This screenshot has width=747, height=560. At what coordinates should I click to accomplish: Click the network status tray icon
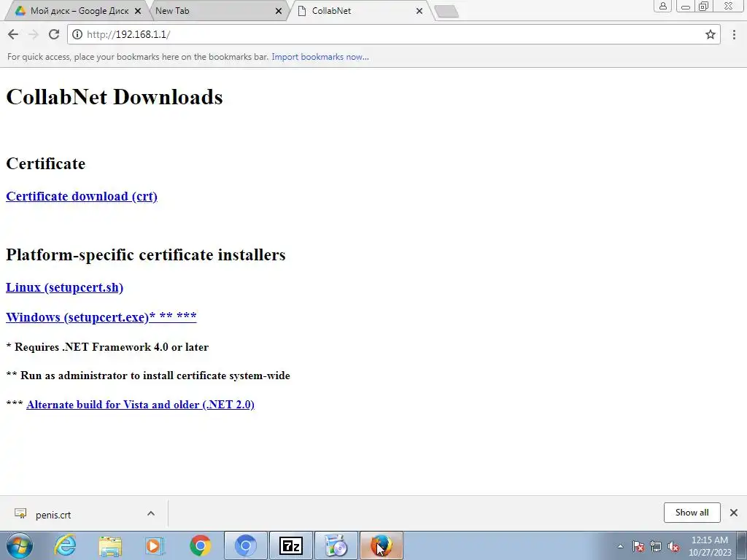click(656, 546)
